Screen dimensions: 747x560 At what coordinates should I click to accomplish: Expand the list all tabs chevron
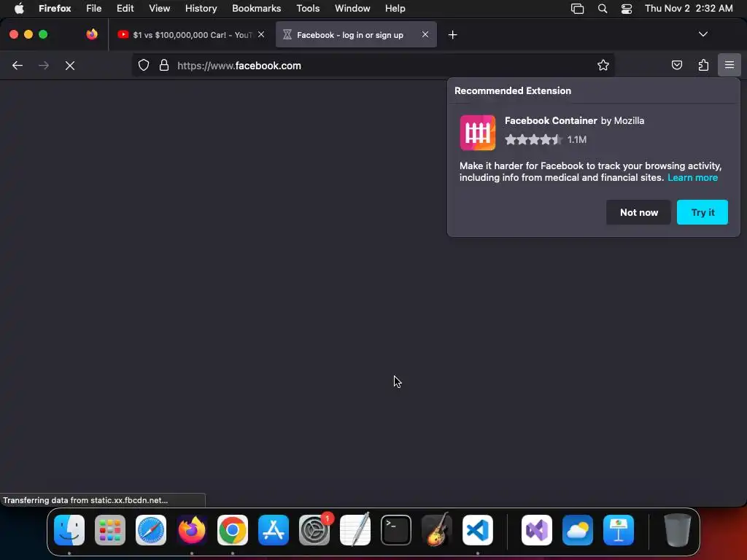click(703, 34)
